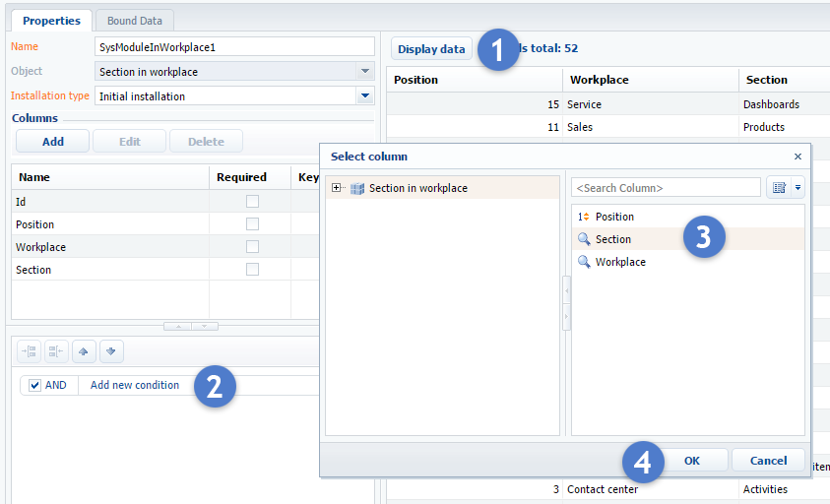Click the Display data button

(431, 49)
